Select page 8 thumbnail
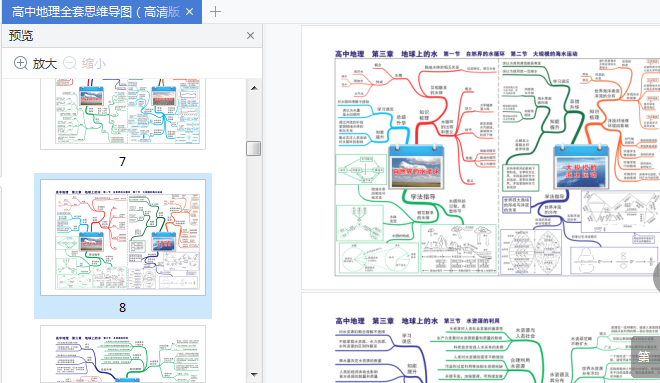 [x=123, y=237]
